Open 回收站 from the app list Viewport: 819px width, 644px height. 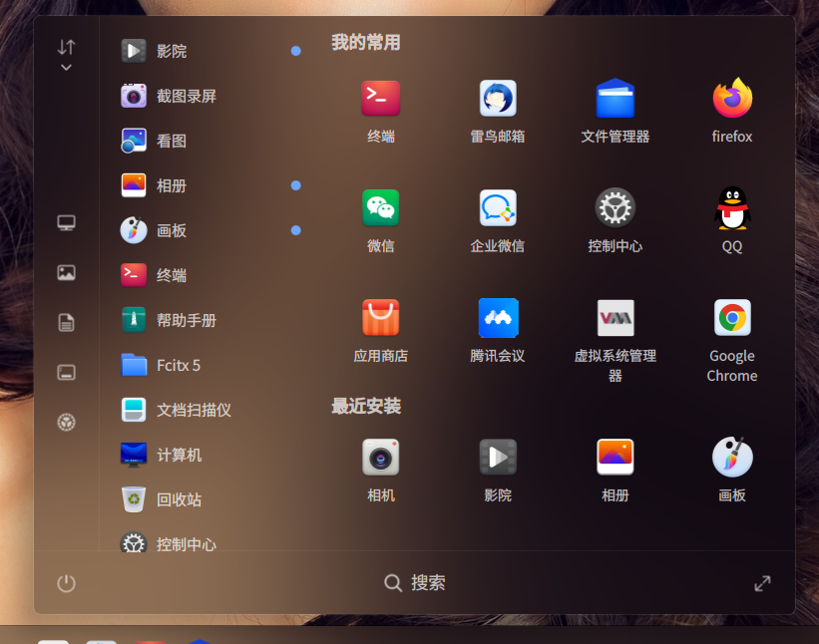210,499
